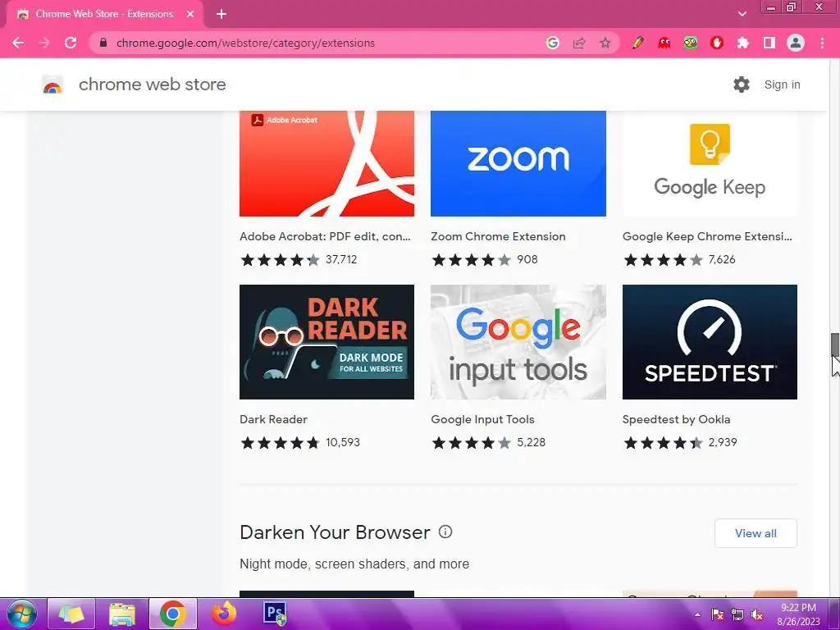The height and width of the screenshot is (630, 840).
Task: Open the Dark Reader thumbnail
Action: [326, 342]
